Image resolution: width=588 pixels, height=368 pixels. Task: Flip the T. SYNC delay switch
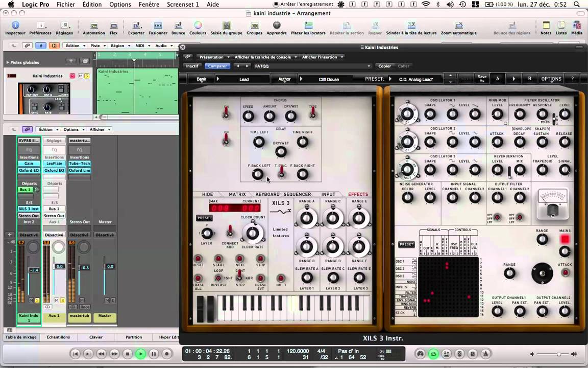tap(281, 172)
